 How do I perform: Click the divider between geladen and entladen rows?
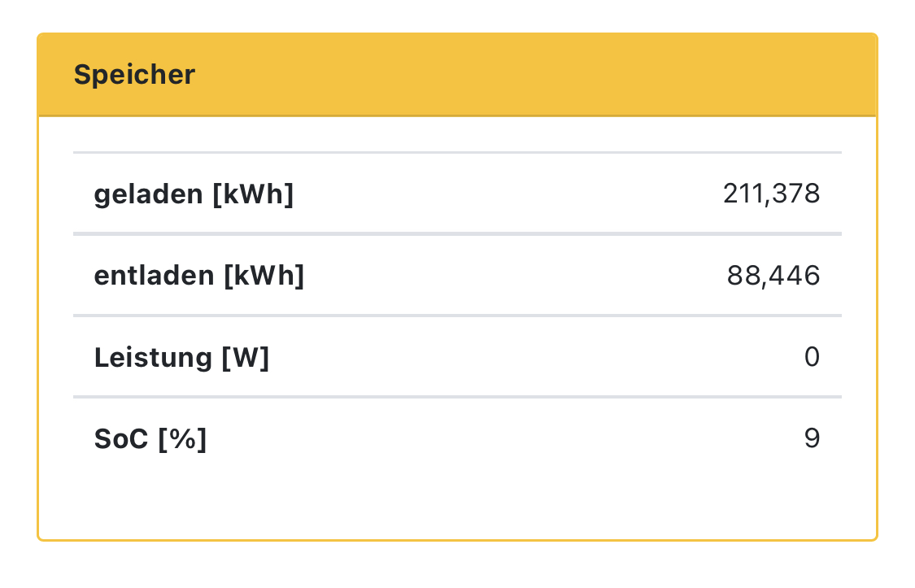[x=457, y=234]
